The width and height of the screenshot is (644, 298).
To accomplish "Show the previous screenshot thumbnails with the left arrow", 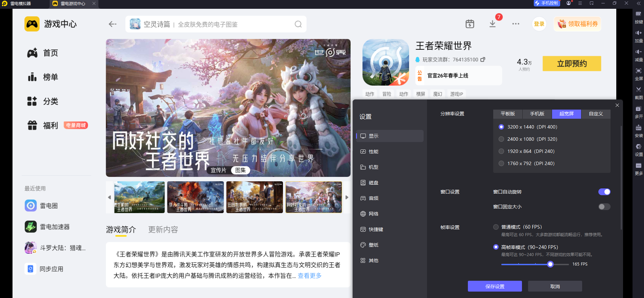I will (x=109, y=197).
